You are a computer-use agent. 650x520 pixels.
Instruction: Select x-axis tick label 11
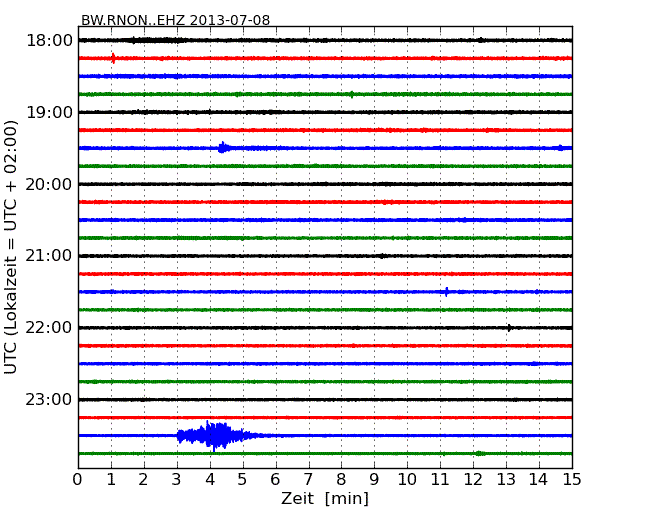tap(440, 479)
